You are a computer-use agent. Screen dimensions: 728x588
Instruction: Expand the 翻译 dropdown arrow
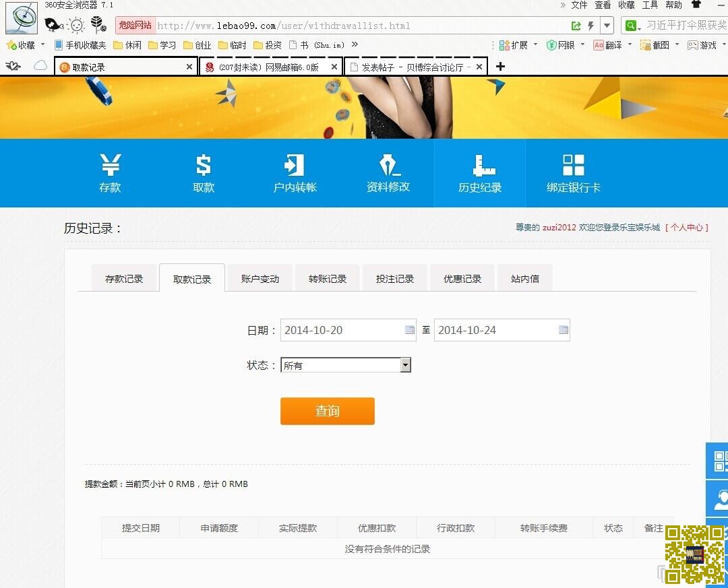(x=630, y=44)
